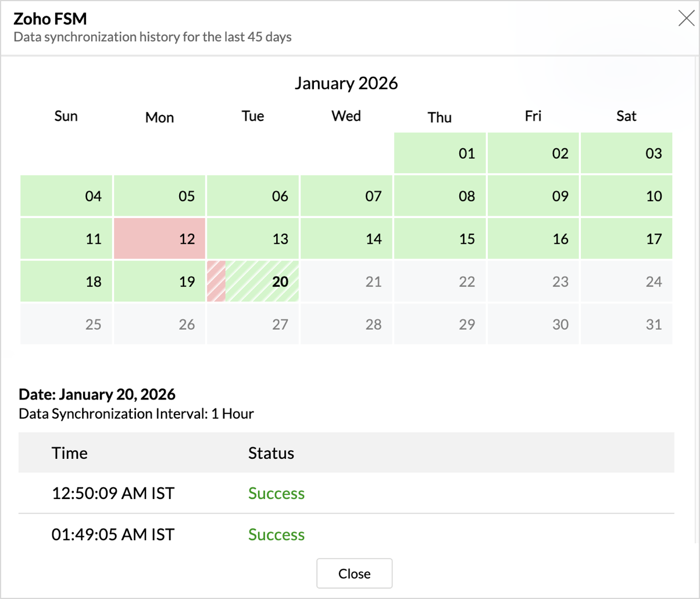Image resolution: width=700 pixels, height=599 pixels.
Task: Open sync history for January 01
Action: 440,154
